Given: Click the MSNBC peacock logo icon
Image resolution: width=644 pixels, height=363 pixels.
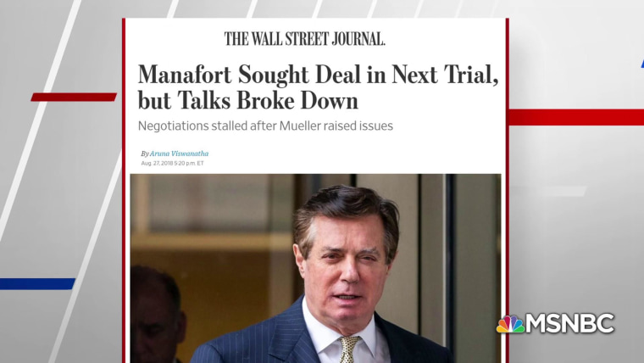Looking at the screenshot, I should click(509, 324).
